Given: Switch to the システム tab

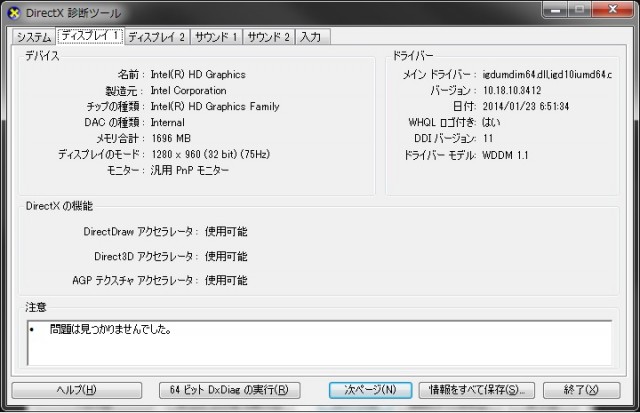Looking at the screenshot, I should 34,37.
